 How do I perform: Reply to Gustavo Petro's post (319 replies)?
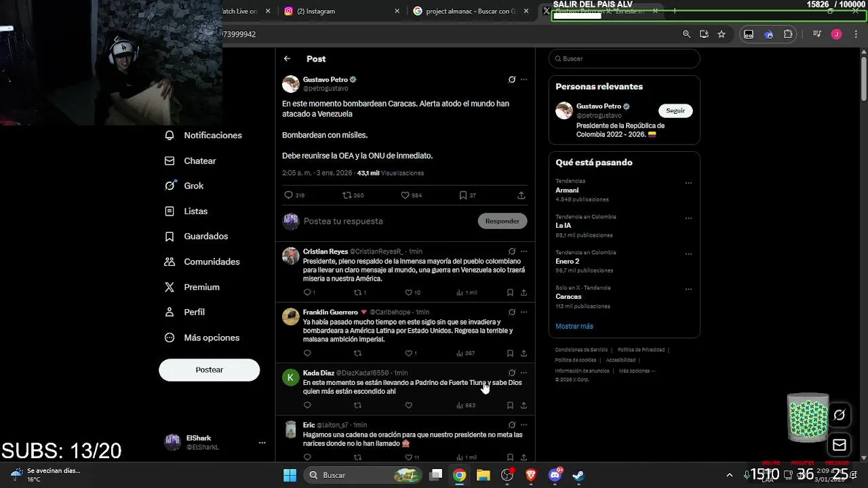point(294,195)
